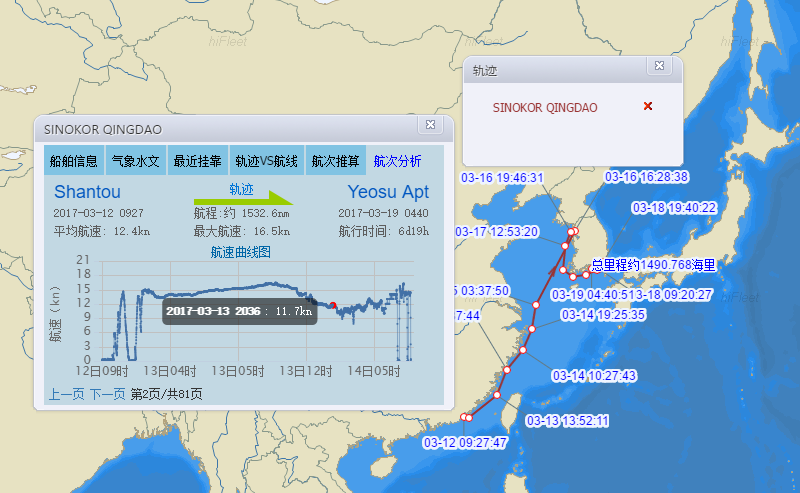This screenshot has height=493, width=800.
Task: Go to previous page via 上一页
Action: pyautogui.click(x=66, y=394)
